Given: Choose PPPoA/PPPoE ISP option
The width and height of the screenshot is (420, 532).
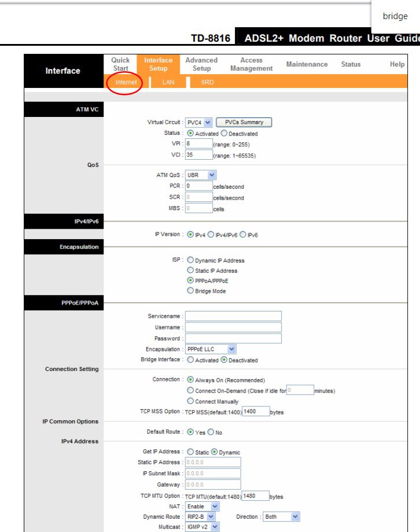Looking at the screenshot, I should click(190, 280).
